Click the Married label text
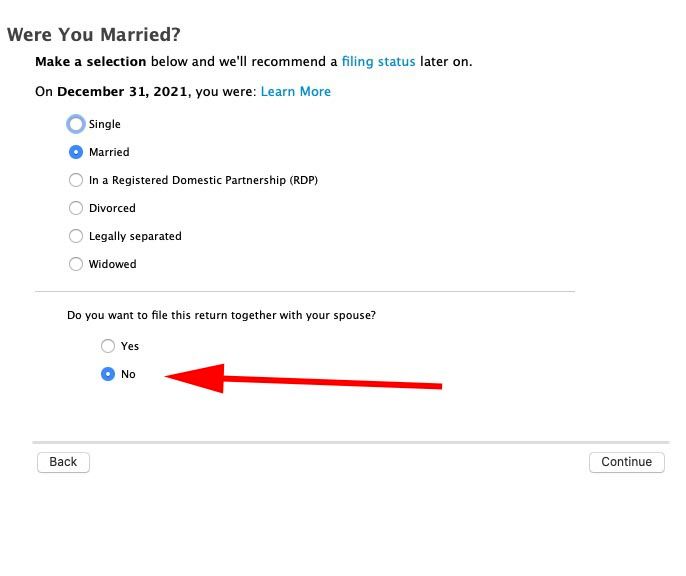686x576 pixels. pyautogui.click(x=109, y=152)
